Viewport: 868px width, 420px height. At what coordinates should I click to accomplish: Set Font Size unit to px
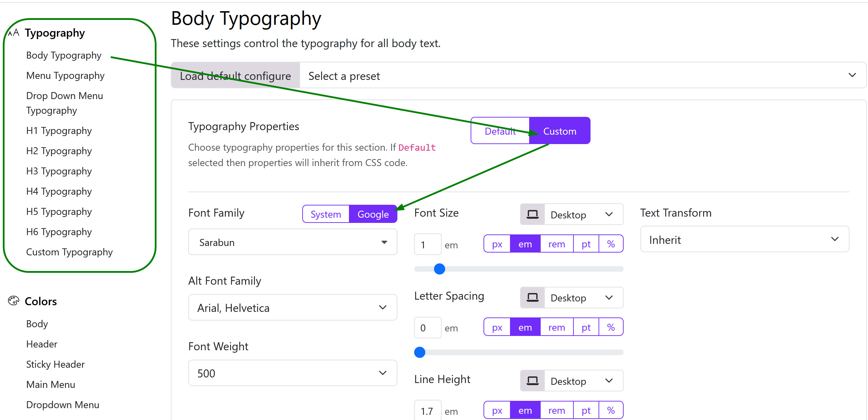[x=496, y=244]
